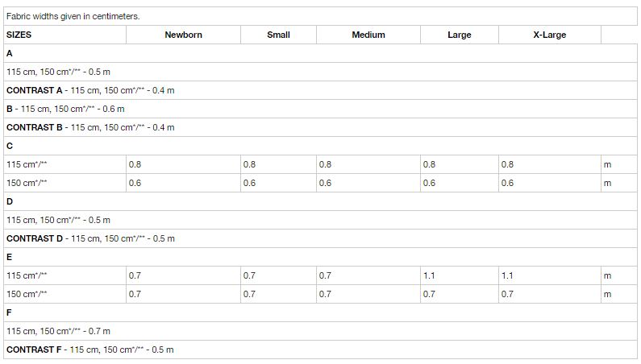This screenshot has height=364, width=641.
Task: Click the Medium column header
Action: click(368, 35)
